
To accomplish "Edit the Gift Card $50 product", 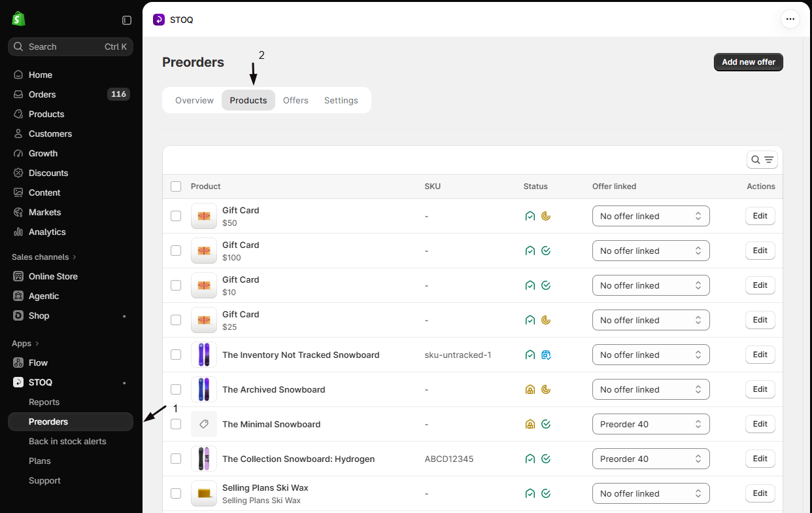I will [760, 216].
